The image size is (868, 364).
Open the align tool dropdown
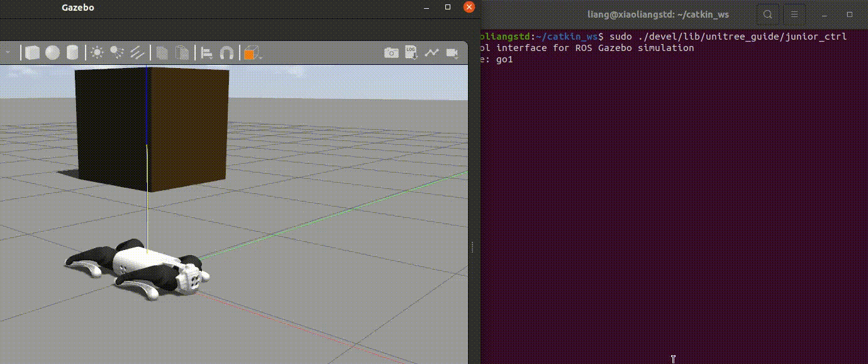[206, 53]
